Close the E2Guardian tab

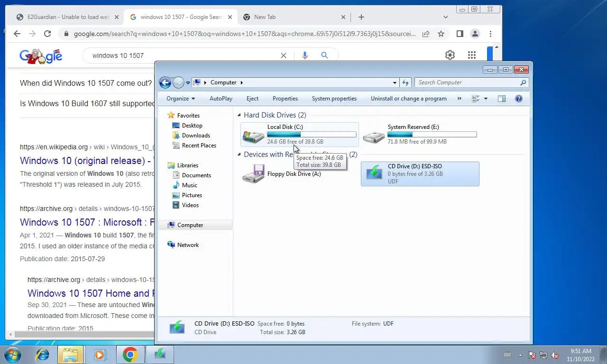click(117, 17)
